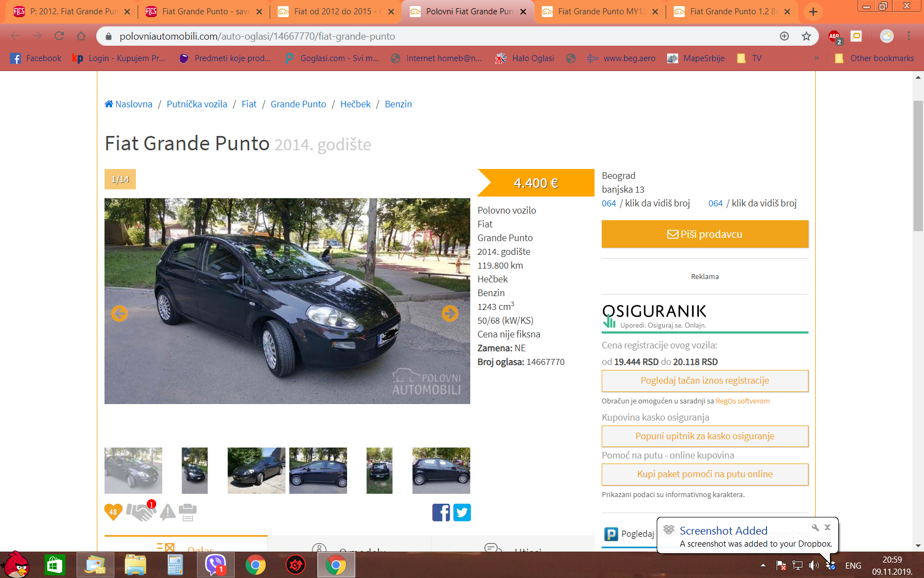Open the Grande Punto breadcrumb link
The image size is (924, 578).
[298, 104]
